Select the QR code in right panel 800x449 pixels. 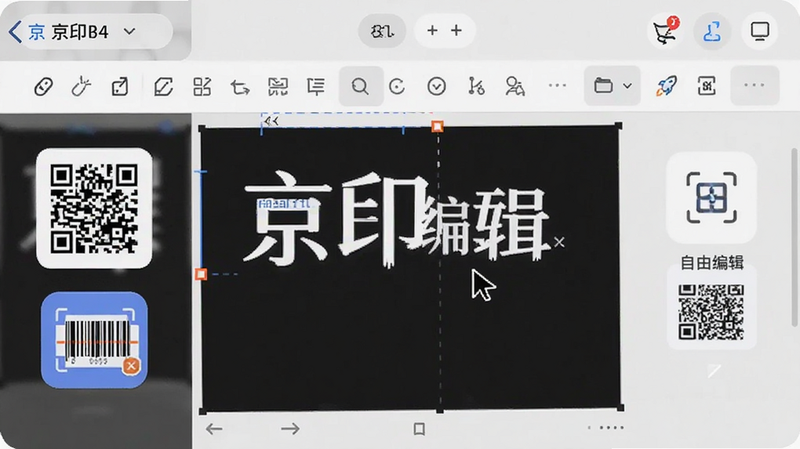pos(711,312)
